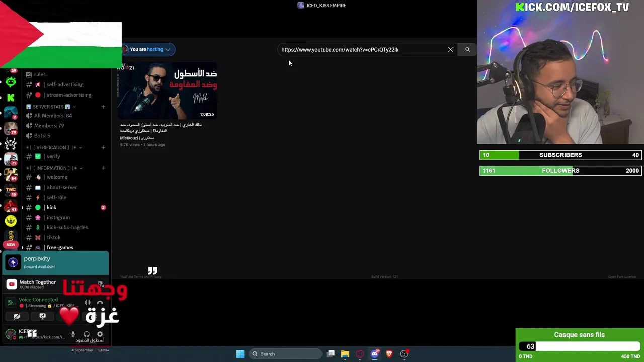Image resolution: width=644 pixels, height=362 pixels.
Task: Create channel in VERIFICATION category
Action: 103,147
